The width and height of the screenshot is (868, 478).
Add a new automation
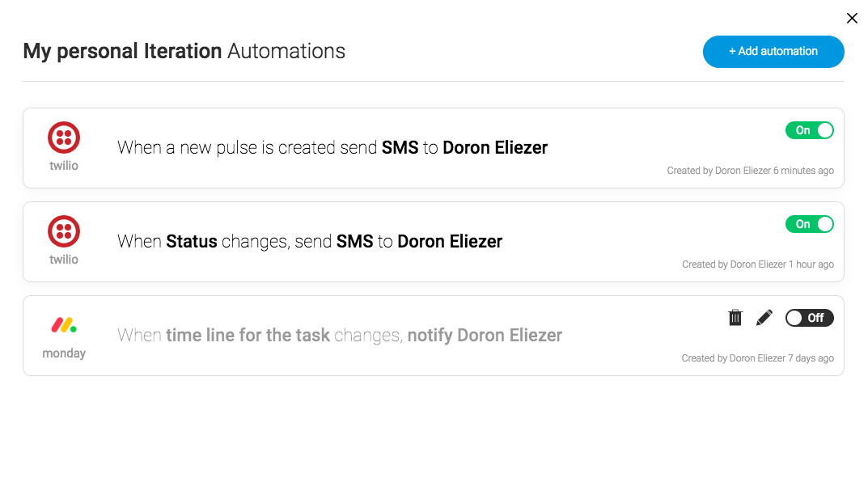tap(773, 52)
